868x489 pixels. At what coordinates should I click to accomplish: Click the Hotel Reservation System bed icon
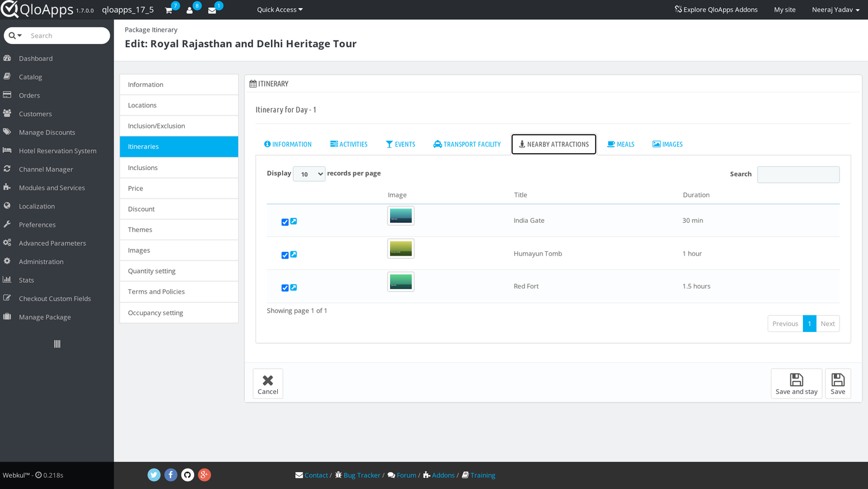coord(7,151)
